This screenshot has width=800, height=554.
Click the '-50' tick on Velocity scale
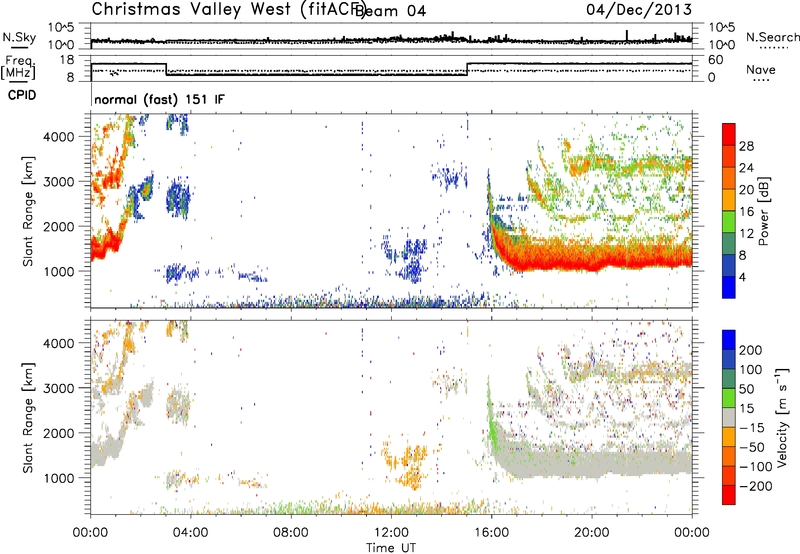tap(751, 447)
